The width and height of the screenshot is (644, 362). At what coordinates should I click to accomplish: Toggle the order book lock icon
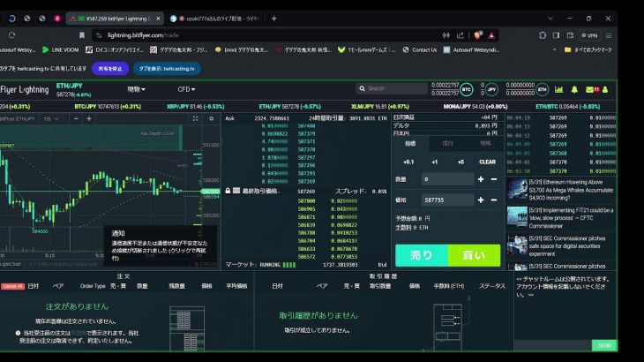[228, 191]
